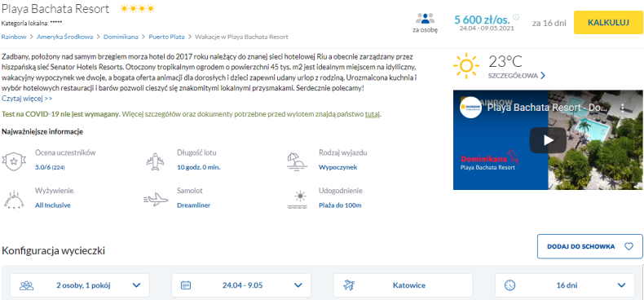Screen dimensions: 644x300
Task: Click the Rodzaj wyjazdu label
Action: coord(343,153)
